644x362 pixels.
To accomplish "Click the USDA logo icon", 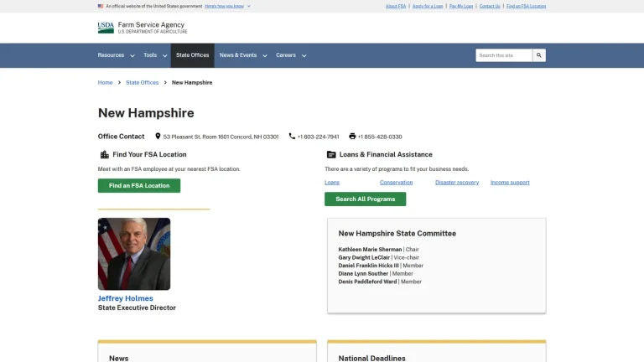I will pyautogui.click(x=106, y=28).
